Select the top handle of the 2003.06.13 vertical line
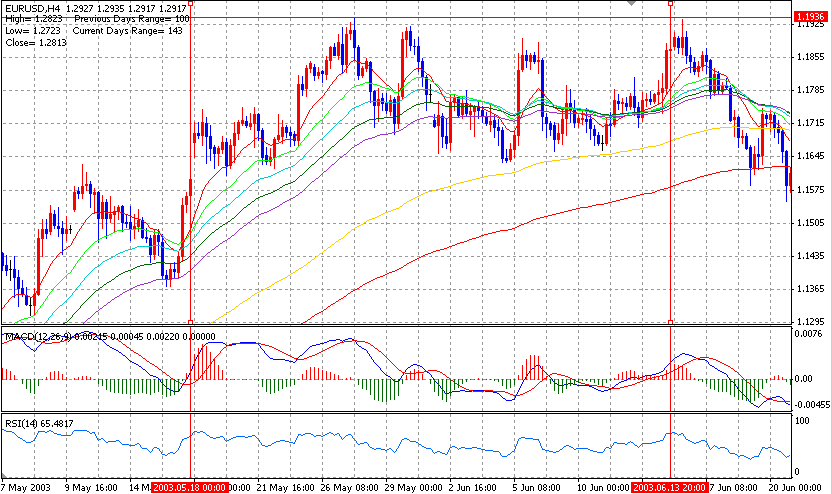 click(671, 3)
